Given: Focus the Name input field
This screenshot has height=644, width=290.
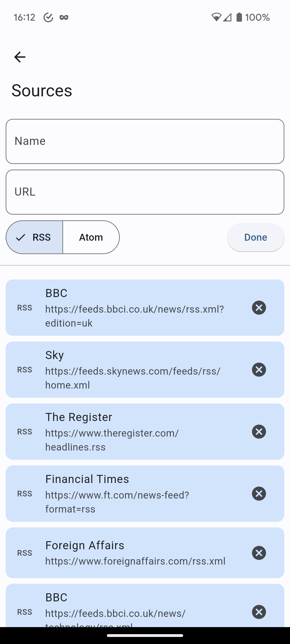Looking at the screenshot, I should coord(145,141).
